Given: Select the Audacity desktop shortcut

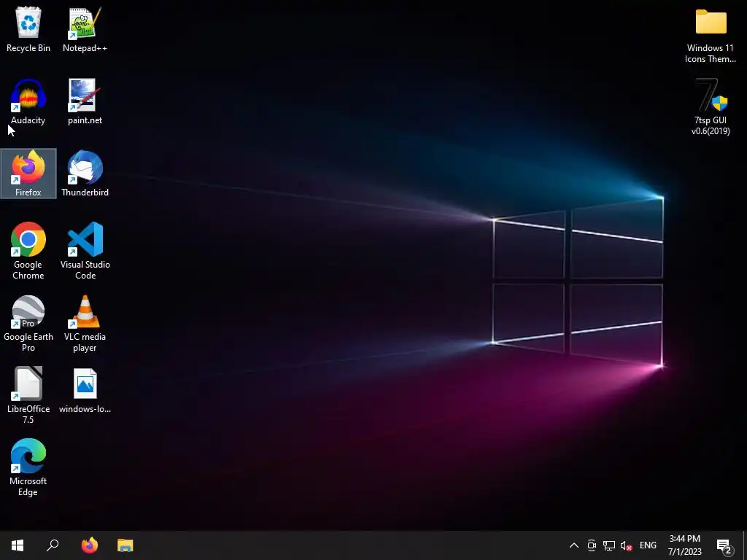Looking at the screenshot, I should pyautogui.click(x=28, y=101).
